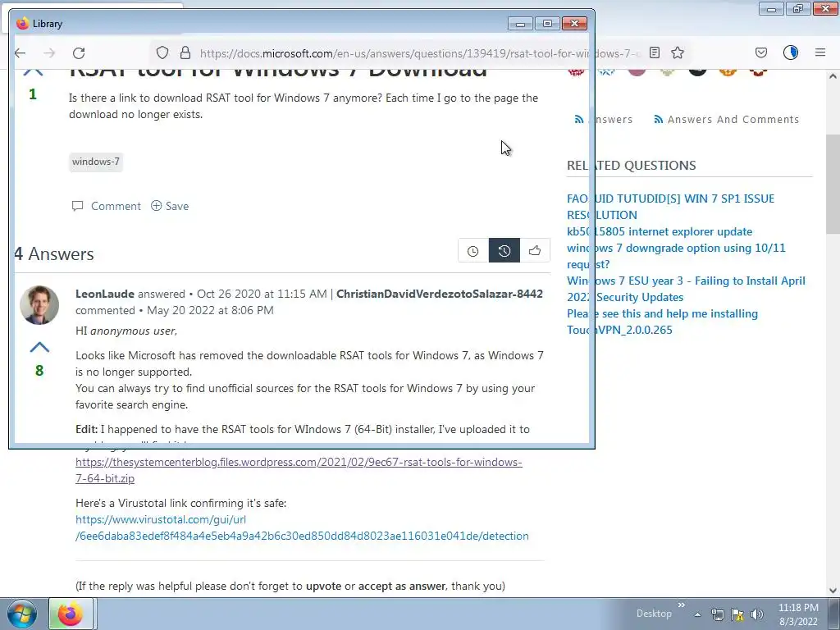The width and height of the screenshot is (840, 630).
Task: Open Windows 7 ESU year 3 related question
Action: pyautogui.click(x=686, y=289)
